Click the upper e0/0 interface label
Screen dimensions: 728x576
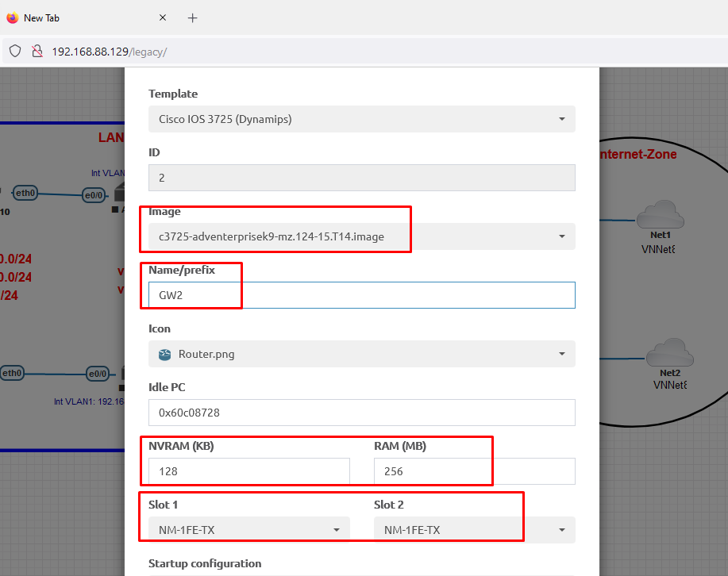(94, 195)
